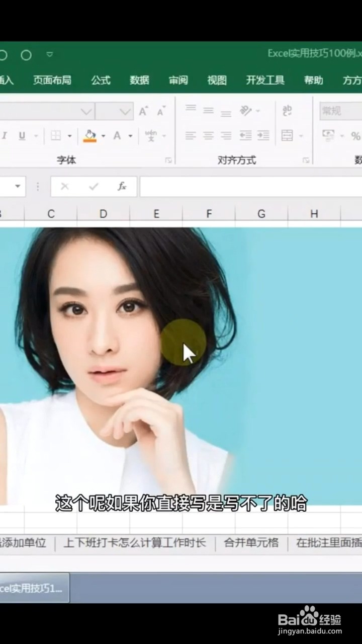
Task: Select column G header
Action: (261, 214)
